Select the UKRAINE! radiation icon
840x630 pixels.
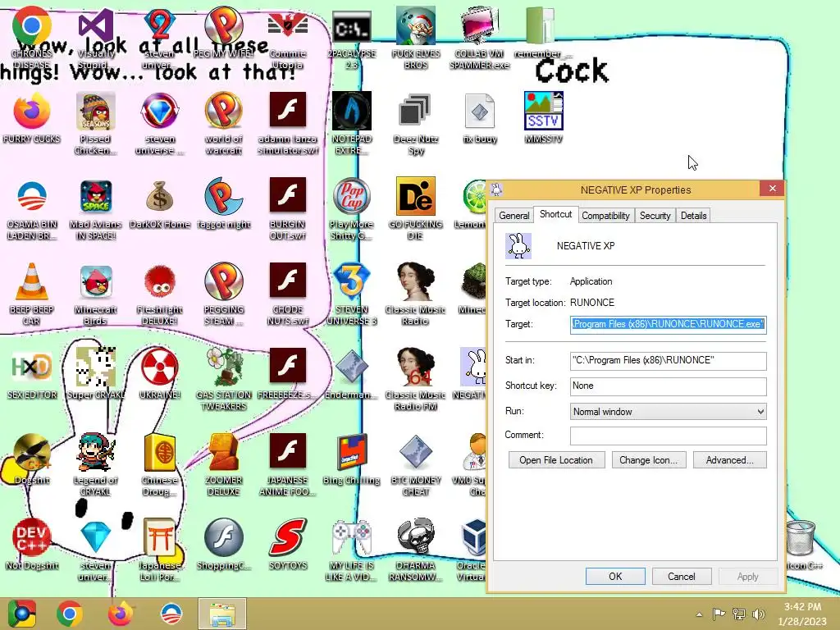point(160,367)
